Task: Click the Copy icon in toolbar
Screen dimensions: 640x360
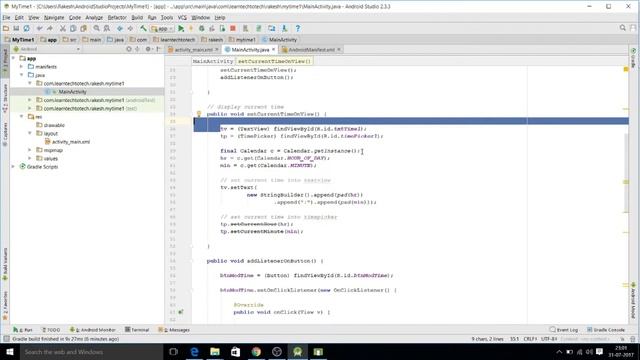Action: coord(73,28)
